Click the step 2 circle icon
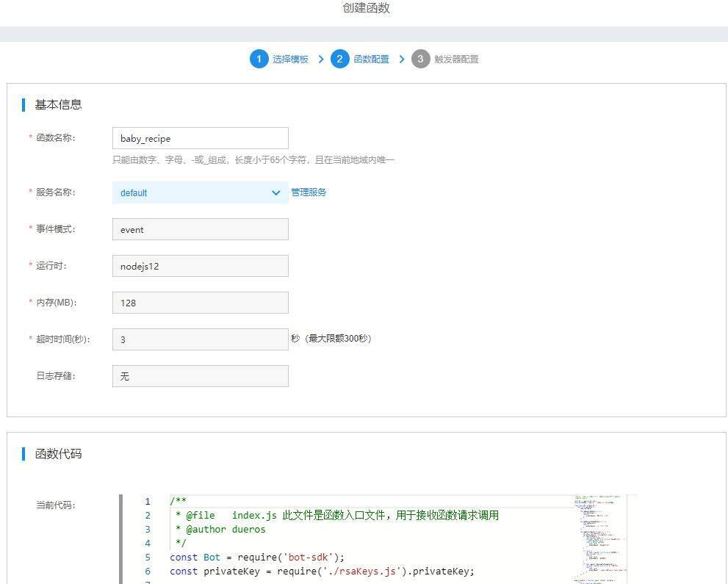Image resolution: width=728 pixels, height=584 pixels. click(339, 59)
